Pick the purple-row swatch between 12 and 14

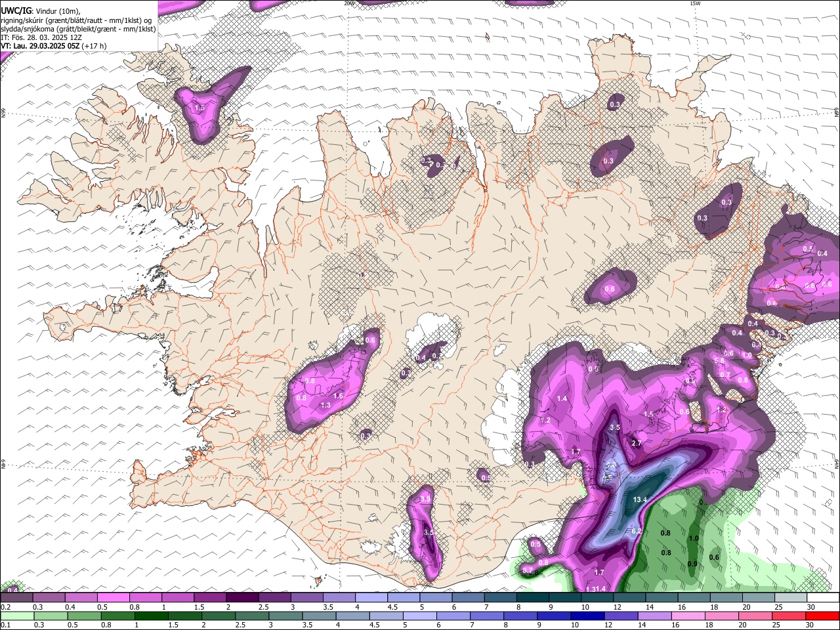click(629, 597)
